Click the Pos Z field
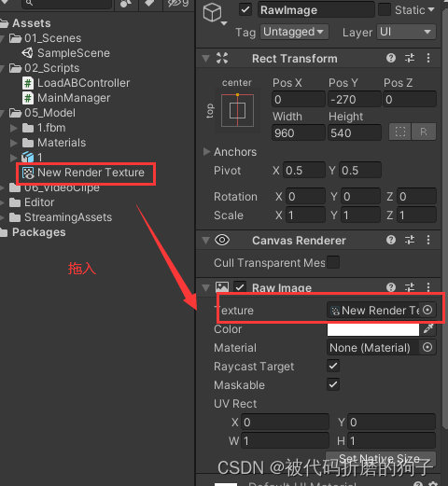Screen dimensions: 448x486 coord(410,100)
